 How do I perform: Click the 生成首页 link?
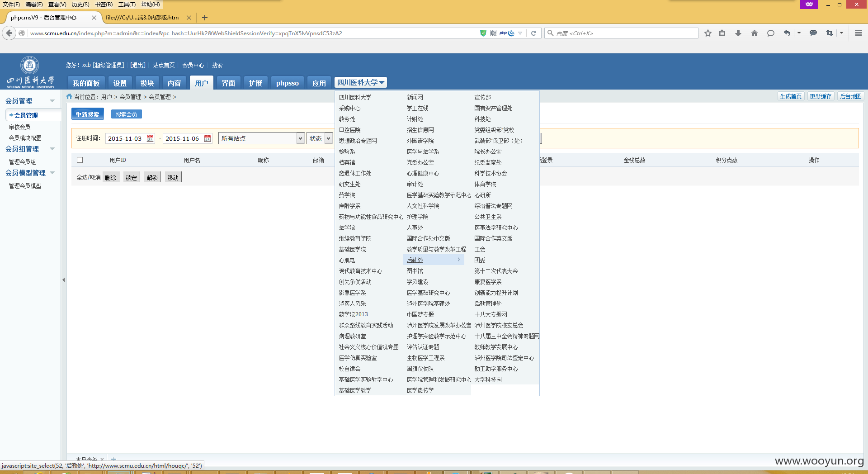(x=791, y=96)
